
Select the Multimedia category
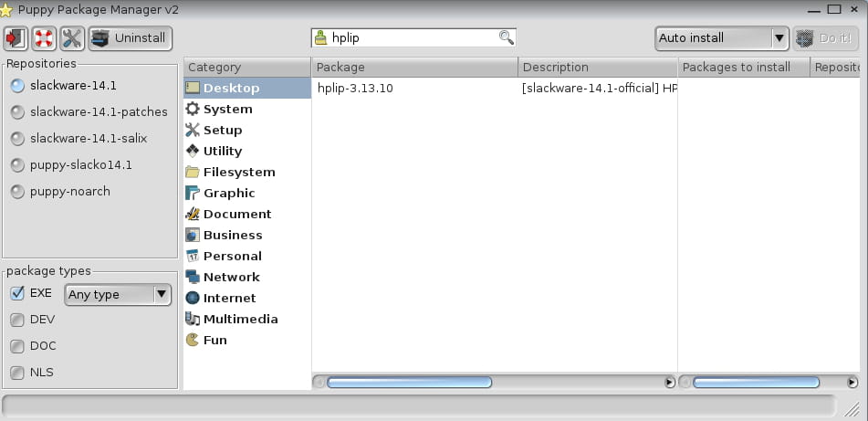pyautogui.click(x=247, y=319)
